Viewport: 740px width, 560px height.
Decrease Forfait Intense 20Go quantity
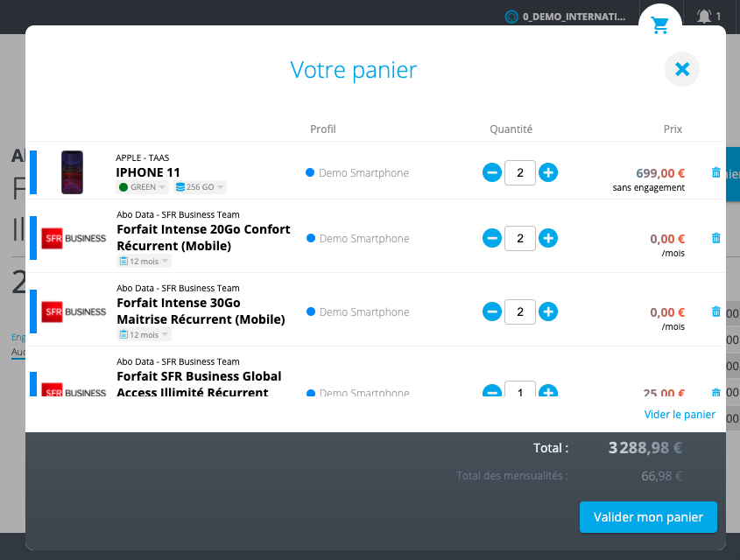pos(492,238)
